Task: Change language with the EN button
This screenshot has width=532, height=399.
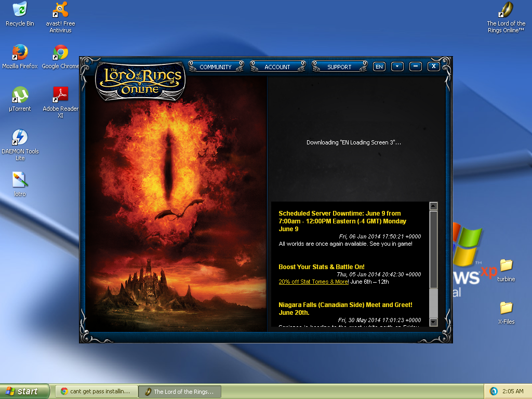Action: [379, 66]
